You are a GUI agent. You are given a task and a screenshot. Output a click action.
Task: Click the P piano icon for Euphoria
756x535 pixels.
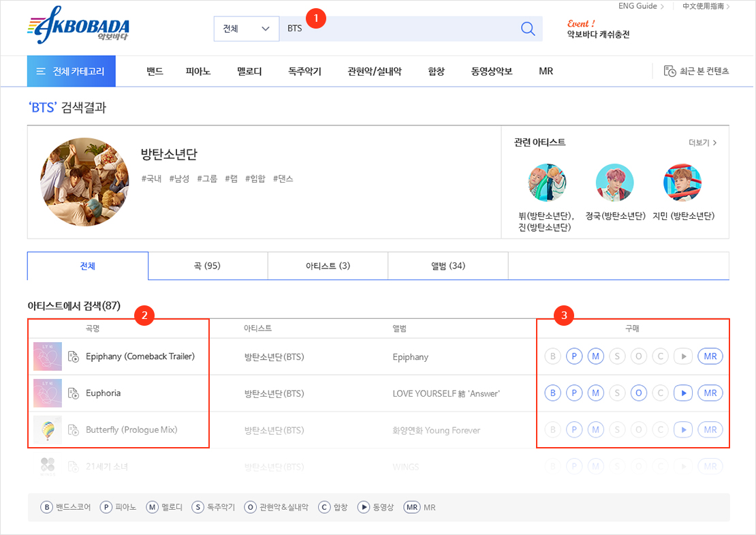pos(573,393)
